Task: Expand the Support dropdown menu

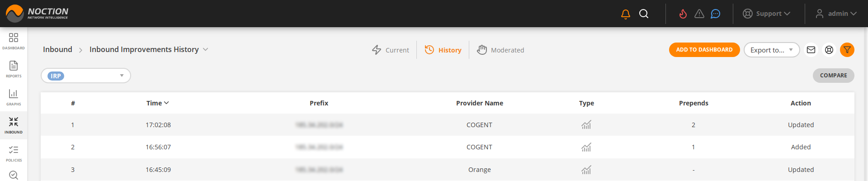Action: (767, 14)
